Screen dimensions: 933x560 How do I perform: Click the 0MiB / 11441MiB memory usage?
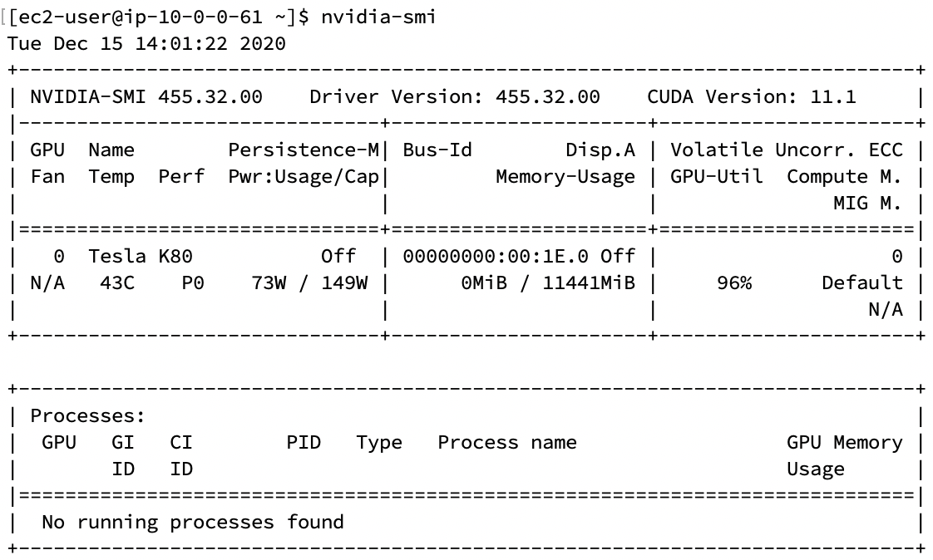pyautogui.click(x=548, y=283)
